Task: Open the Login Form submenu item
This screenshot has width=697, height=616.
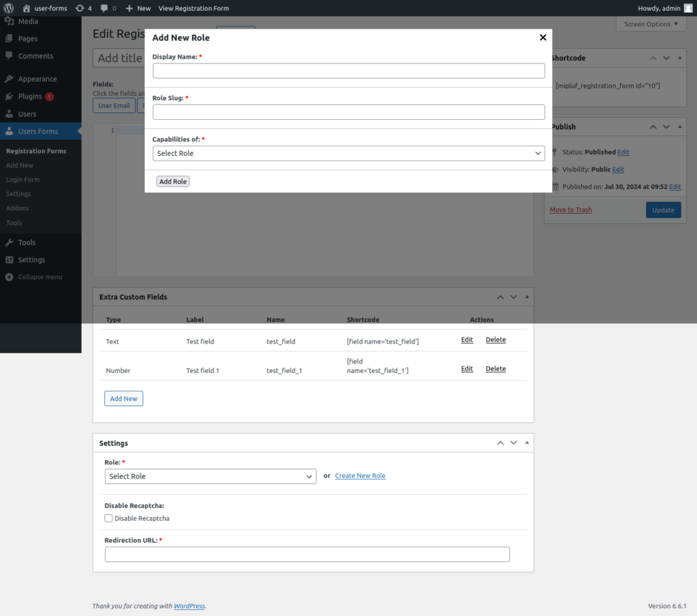Action: click(22, 180)
